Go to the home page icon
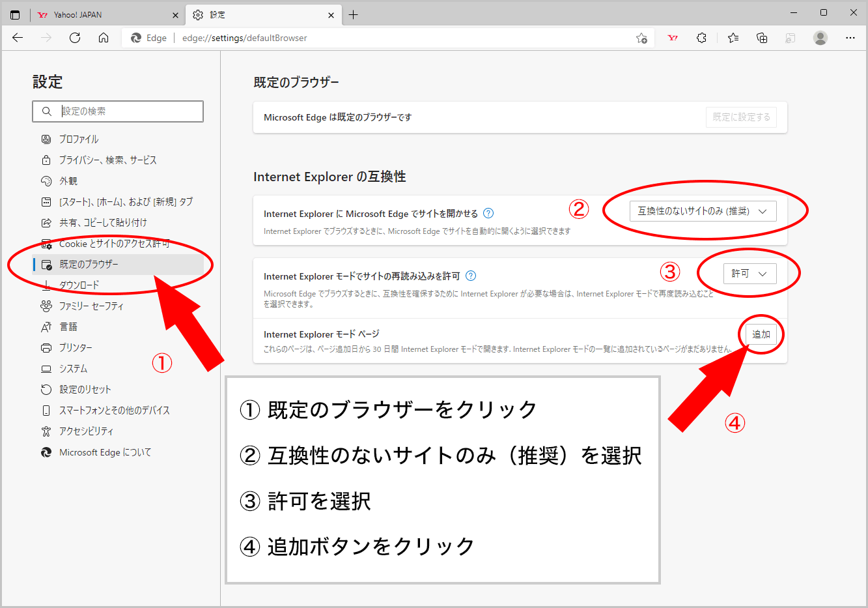Image resolution: width=868 pixels, height=608 pixels. pyautogui.click(x=104, y=38)
